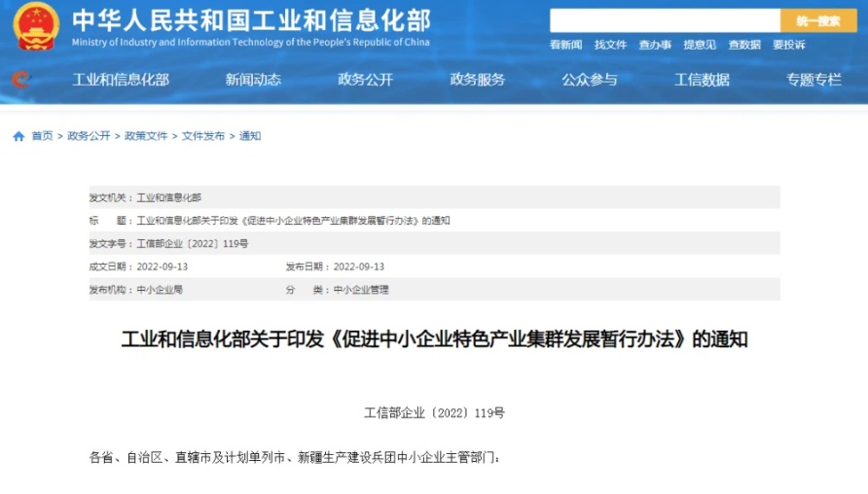This screenshot has height=494, width=868.
Task: Select 成文日期 value 2022-09-13
Action: [x=163, y=266]
